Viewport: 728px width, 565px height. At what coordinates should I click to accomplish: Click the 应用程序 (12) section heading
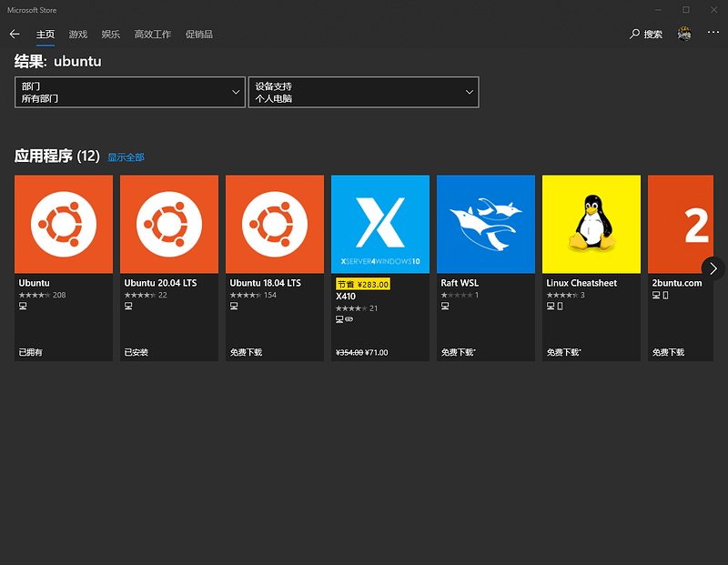click(x=57, y=156)
